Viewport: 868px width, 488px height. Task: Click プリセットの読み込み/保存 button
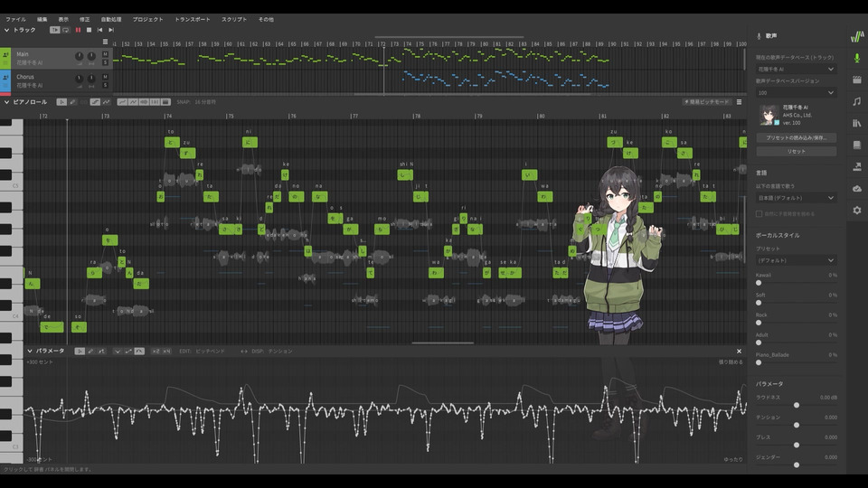coord(796,137)
